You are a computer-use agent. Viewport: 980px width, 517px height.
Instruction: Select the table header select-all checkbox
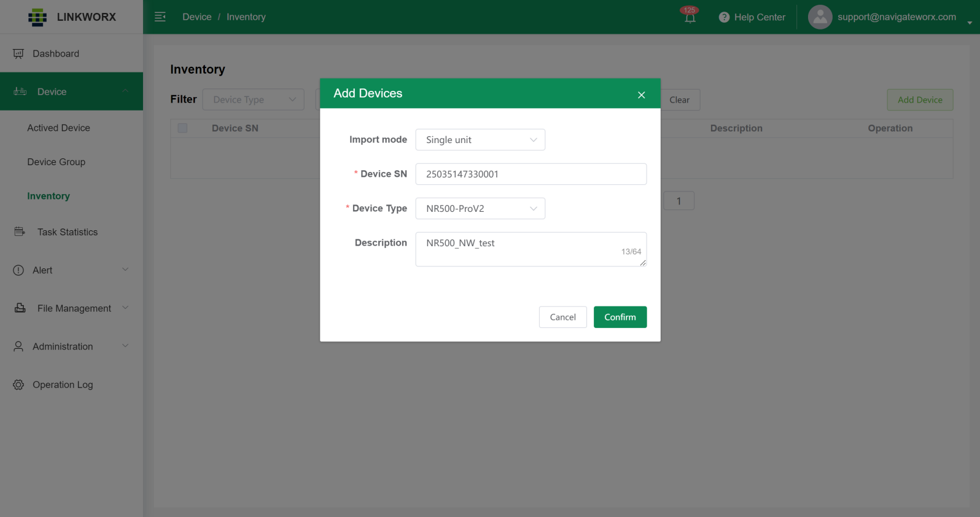(182, 128)
